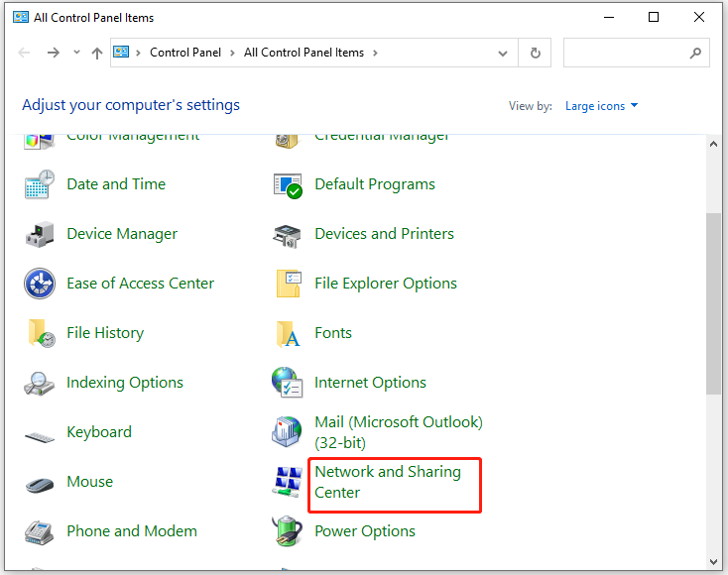Click the Network and Sharing Center icon
Image resolution: width=728 pixels, height=575 pixels.
pyautogui.click(x=288, y=482)
